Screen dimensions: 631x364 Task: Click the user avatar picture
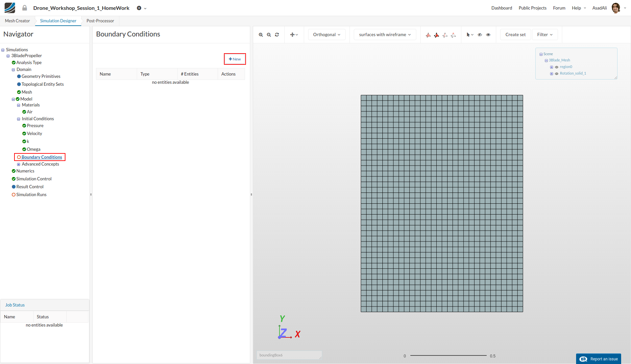616,8
